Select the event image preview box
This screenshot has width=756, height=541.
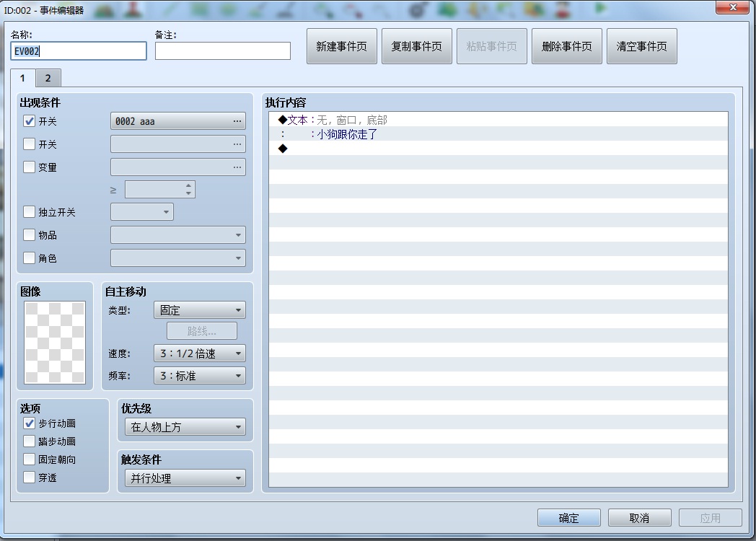(x=55, y=343)
